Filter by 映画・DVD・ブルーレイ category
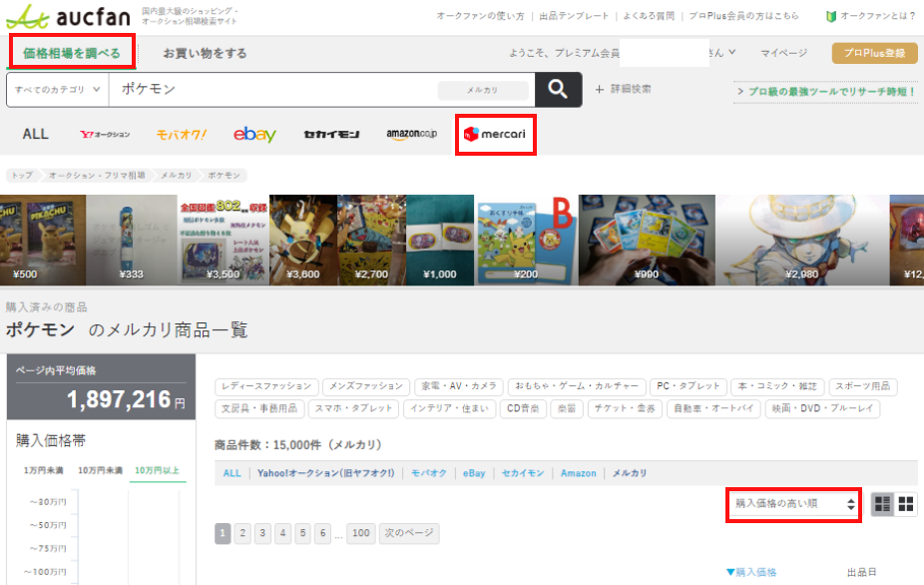Image resolution: width=924 pixels, height=585 pixels. point(822,408)
